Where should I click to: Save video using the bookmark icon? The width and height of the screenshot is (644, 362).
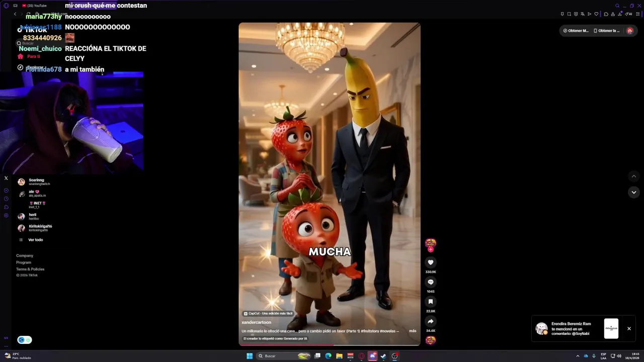431,302
